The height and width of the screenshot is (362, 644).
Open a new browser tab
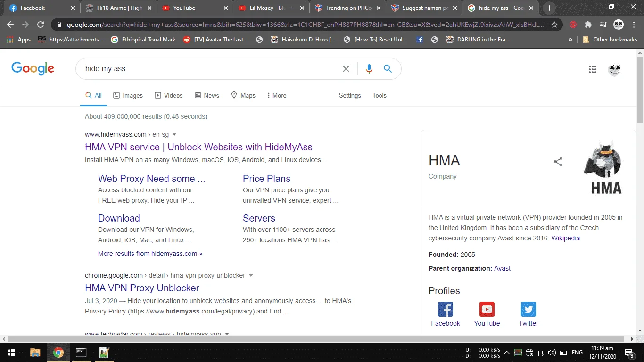(x=549, y=8)
